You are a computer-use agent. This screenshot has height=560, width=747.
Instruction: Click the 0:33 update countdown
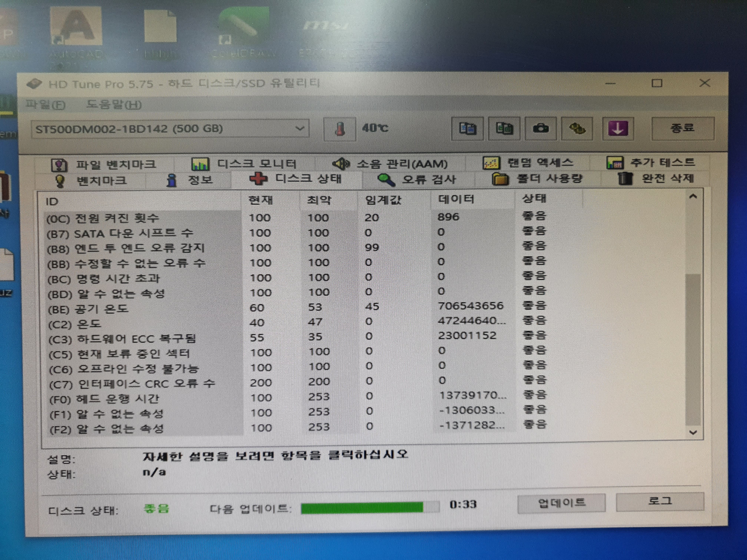463,504
